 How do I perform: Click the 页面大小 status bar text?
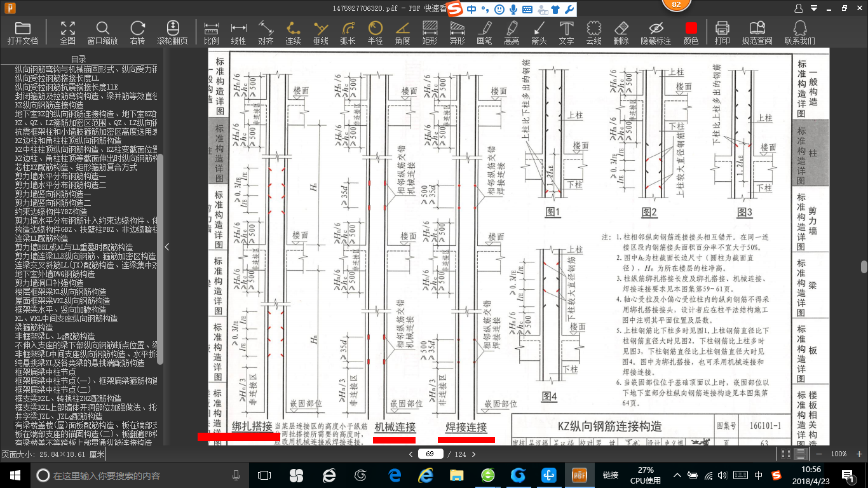(53, 454)
